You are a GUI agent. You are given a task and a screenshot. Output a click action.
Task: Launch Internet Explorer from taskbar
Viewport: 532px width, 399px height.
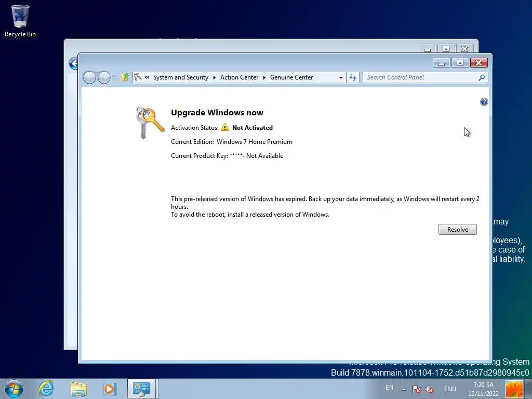click(x=46, y=389)
